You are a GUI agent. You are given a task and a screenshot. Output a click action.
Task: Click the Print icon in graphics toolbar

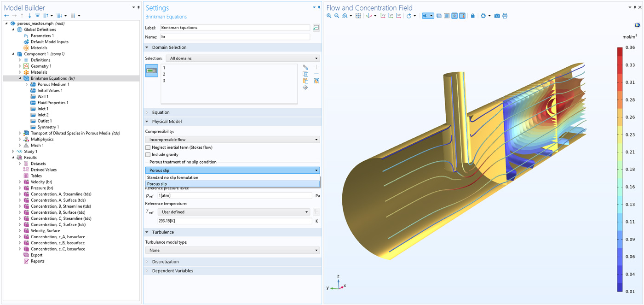coord(505,16)
